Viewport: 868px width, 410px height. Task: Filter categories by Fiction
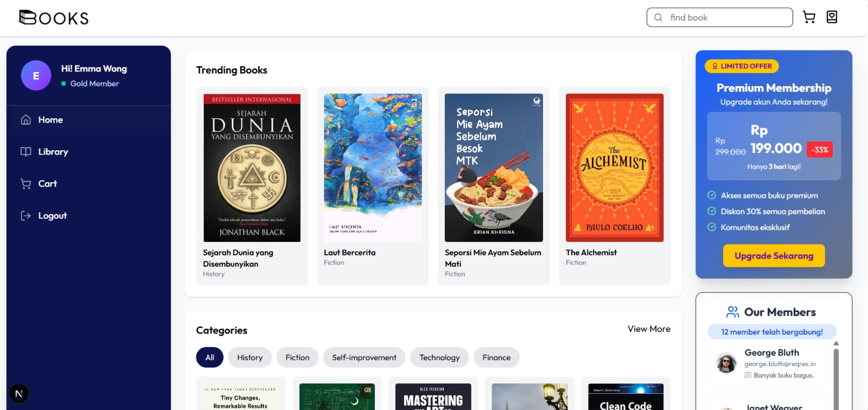pyautogui.click(x=297, y=357)
